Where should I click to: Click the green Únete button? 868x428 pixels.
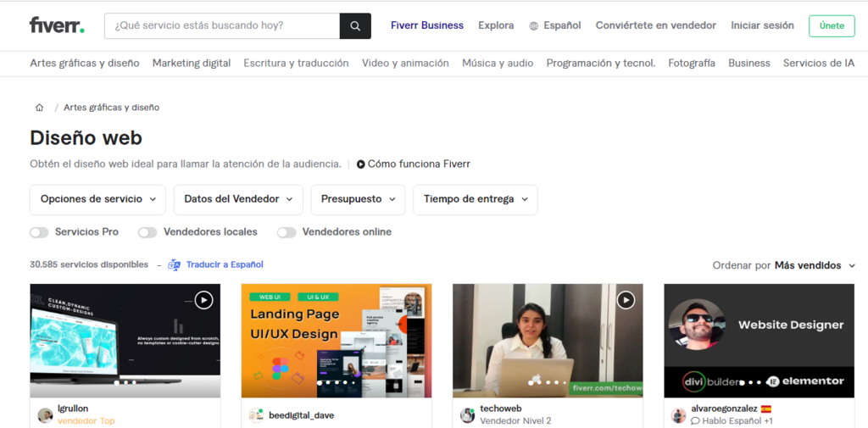[x=832, y=26]
